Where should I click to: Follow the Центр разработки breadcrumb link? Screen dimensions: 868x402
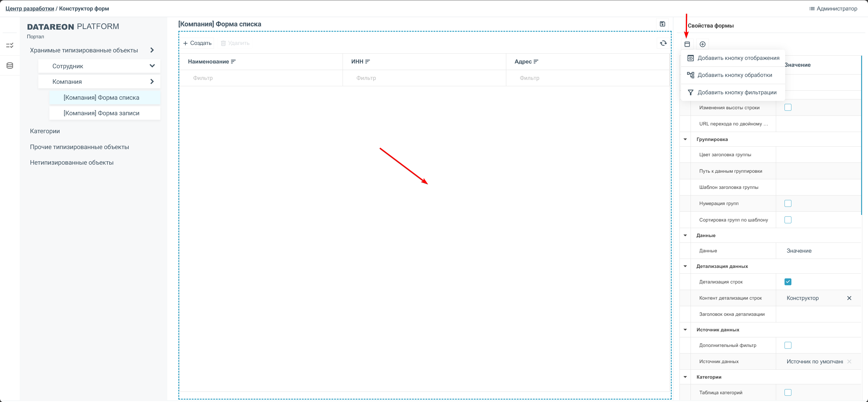pos(30,8)
